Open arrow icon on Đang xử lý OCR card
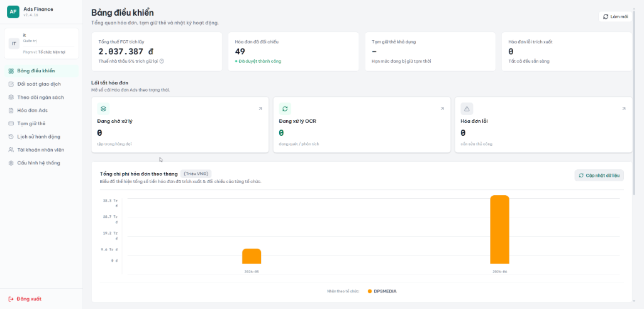This screenshot has height=309, width=644. [442, 109]
